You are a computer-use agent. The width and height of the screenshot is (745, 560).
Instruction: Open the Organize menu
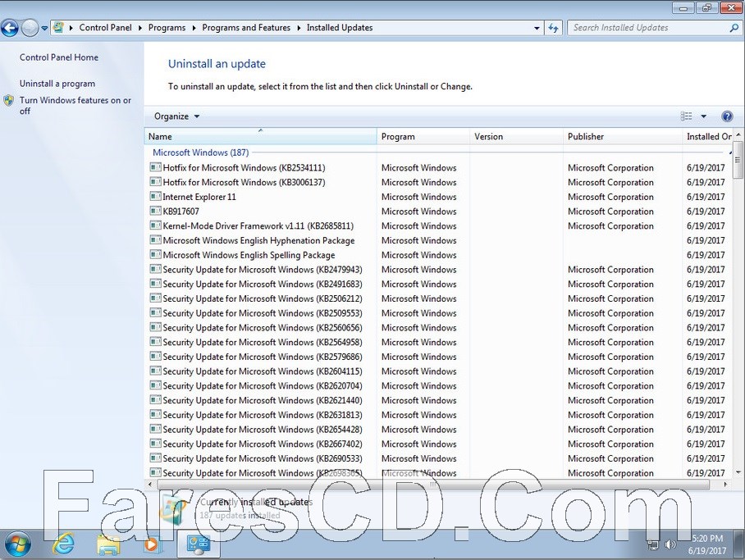pyautogui.click(x=176, y=116)
